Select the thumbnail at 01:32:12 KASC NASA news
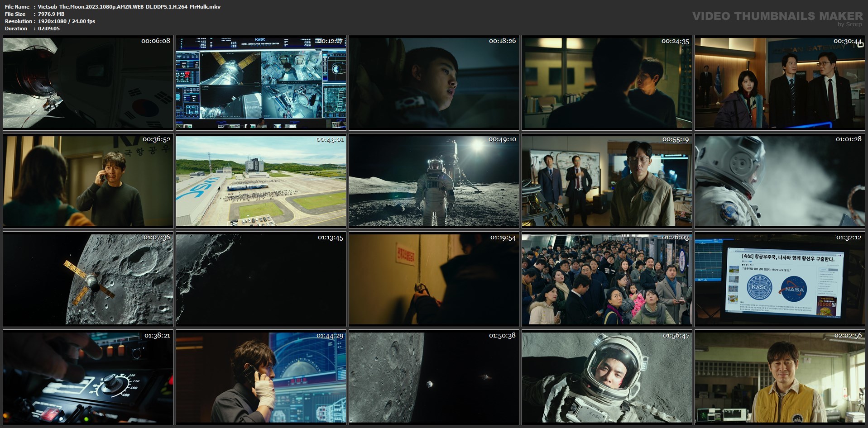This screenshot has height=428, width=868. coord(780,279)
